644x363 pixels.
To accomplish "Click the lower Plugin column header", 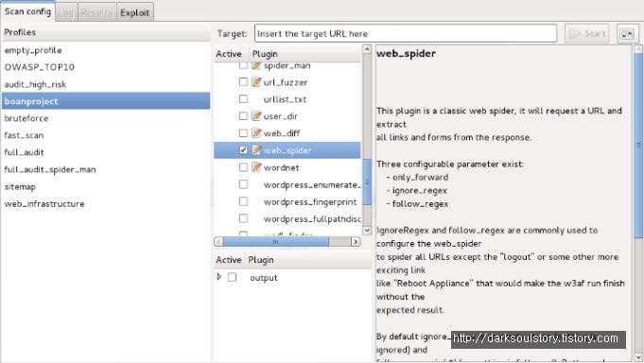I will click(309, 260).
